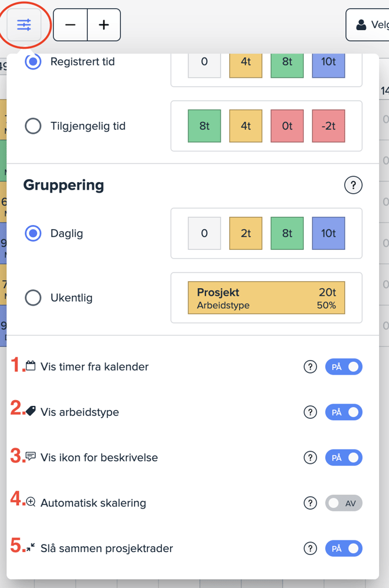Select the Daglig radio button
Viewport: 389px width, 588px height.
pos(33,233)
